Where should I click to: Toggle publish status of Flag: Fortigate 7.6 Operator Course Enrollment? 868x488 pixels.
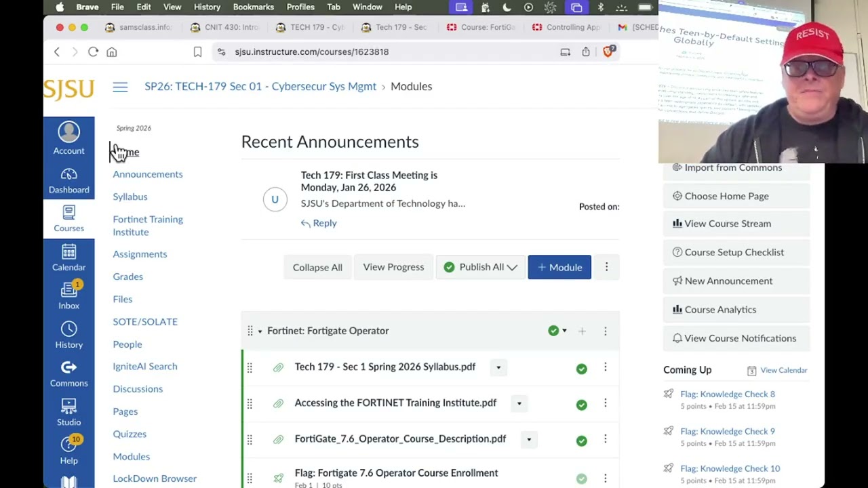(x=582, y=479)
